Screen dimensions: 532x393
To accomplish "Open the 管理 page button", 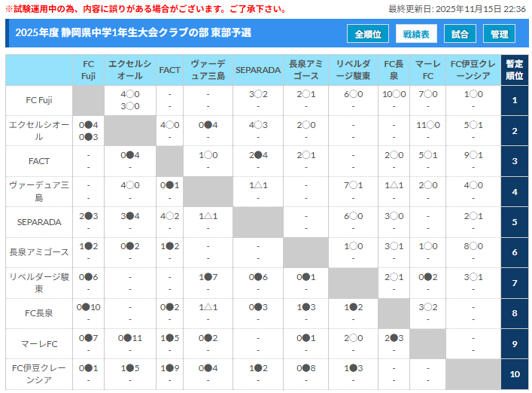I will [500, 34].
